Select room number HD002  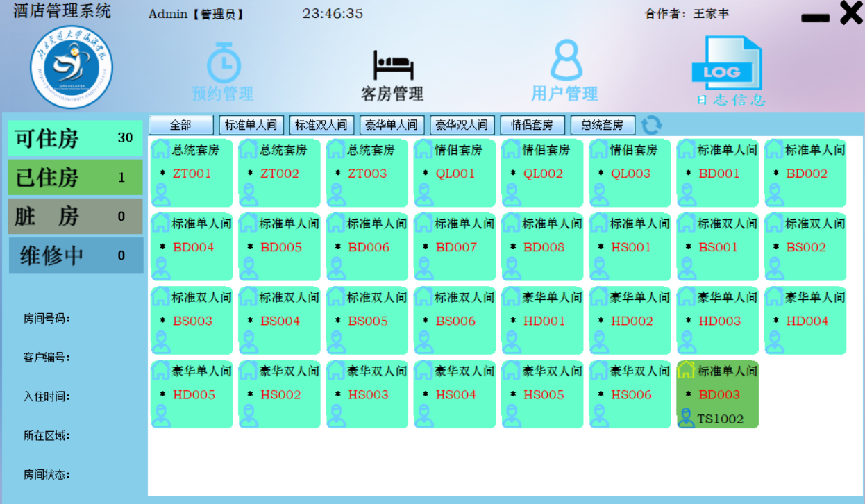tap(632, 321)
